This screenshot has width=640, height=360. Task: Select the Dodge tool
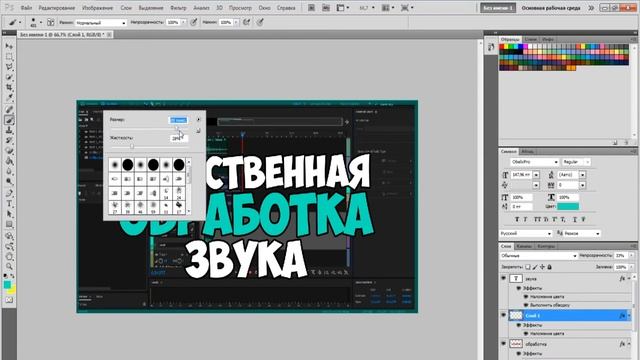pyautogui.click(x=9, y=181)
